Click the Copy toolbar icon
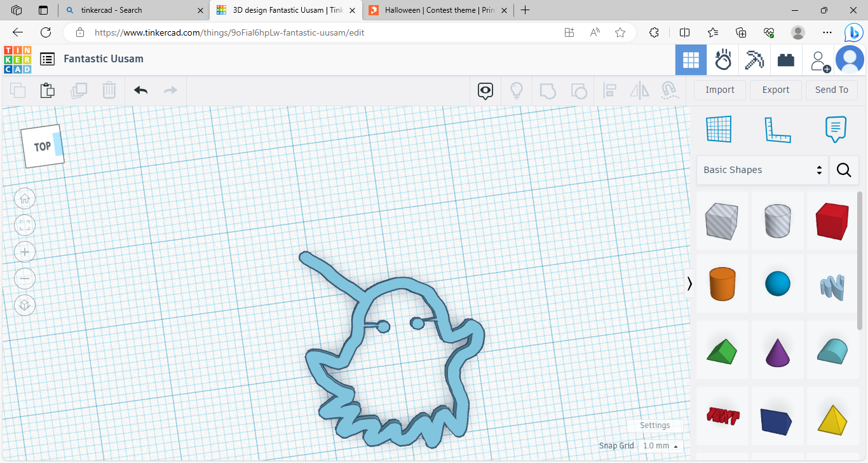Image resolution: width=868 pixels, height=463 pixels. 18,90
